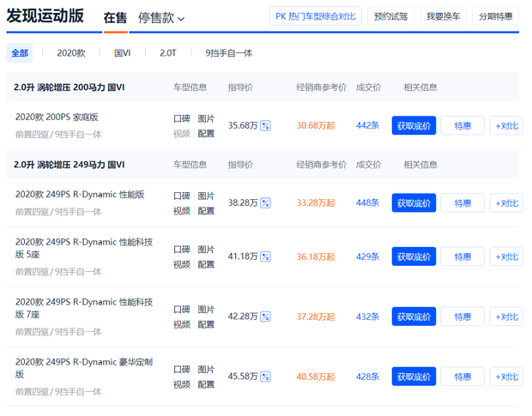The image size is (532, 416).
Task: Open 配置 specs for 性能科技版 7座
Action: coord(206,324)
